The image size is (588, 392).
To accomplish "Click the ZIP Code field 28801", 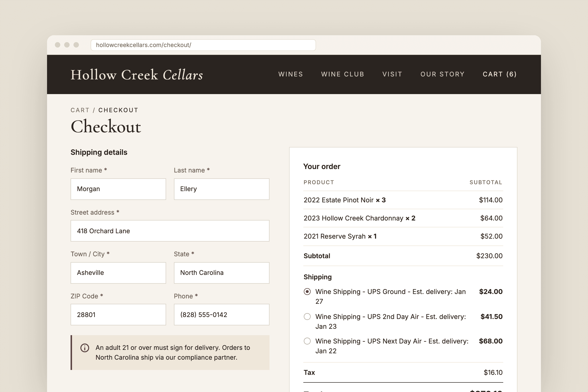I will 118,315.
